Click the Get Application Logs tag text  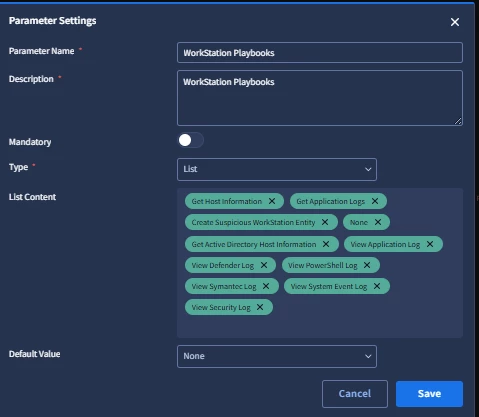[x=331, y=201]
